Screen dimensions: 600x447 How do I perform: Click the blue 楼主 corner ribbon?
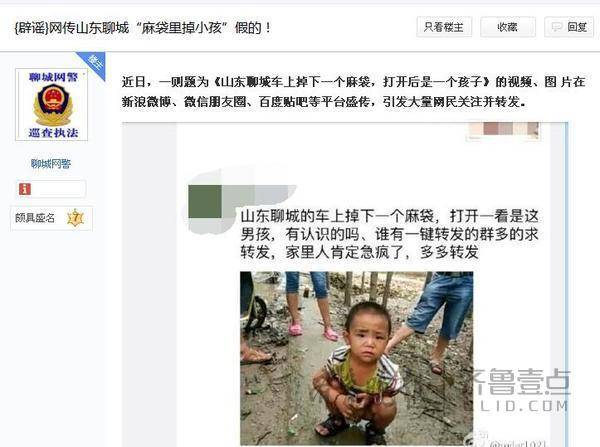point(93,64)
